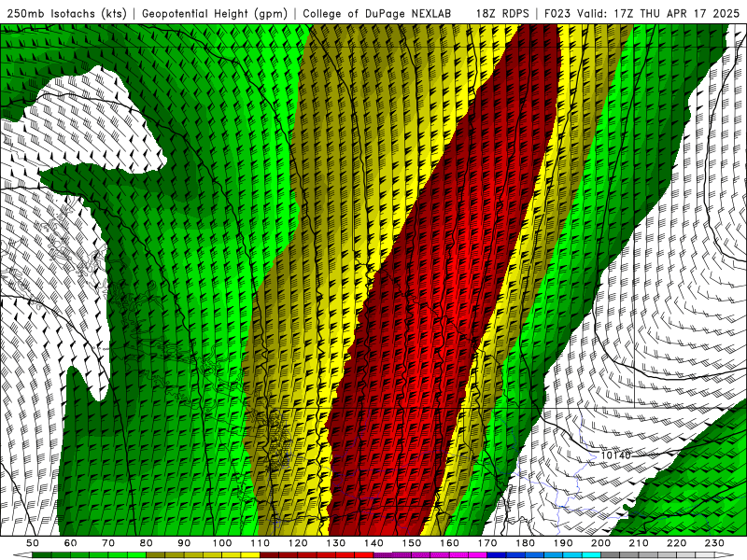Click the 120 kt legend value
This screenshot has width=747, height=560.
click(298, 543)
